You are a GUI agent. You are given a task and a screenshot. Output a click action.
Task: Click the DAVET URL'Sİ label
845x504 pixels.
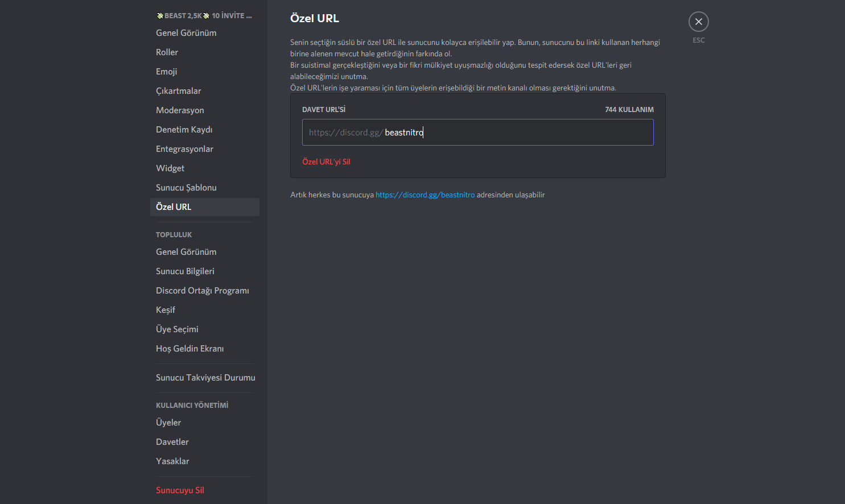(324, 110)
